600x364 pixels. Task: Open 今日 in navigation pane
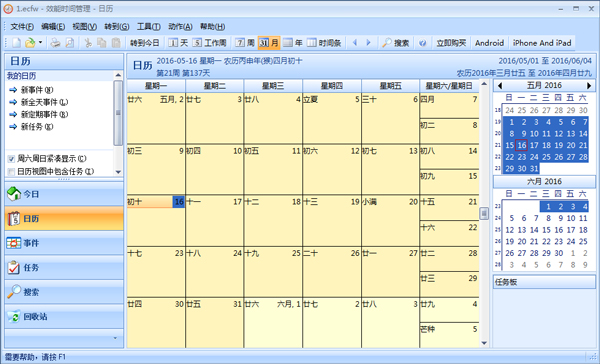click(x=64, y=194)
